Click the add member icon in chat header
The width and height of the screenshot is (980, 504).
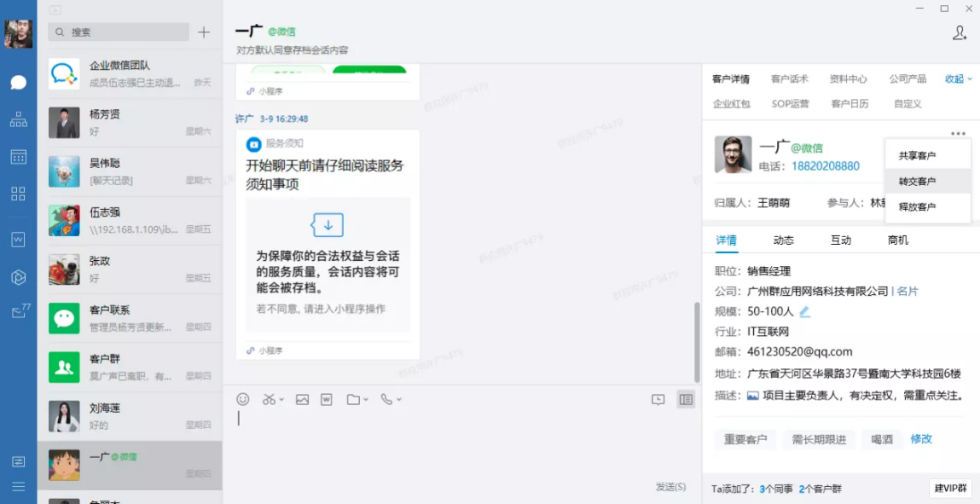[x=960, y=33]
